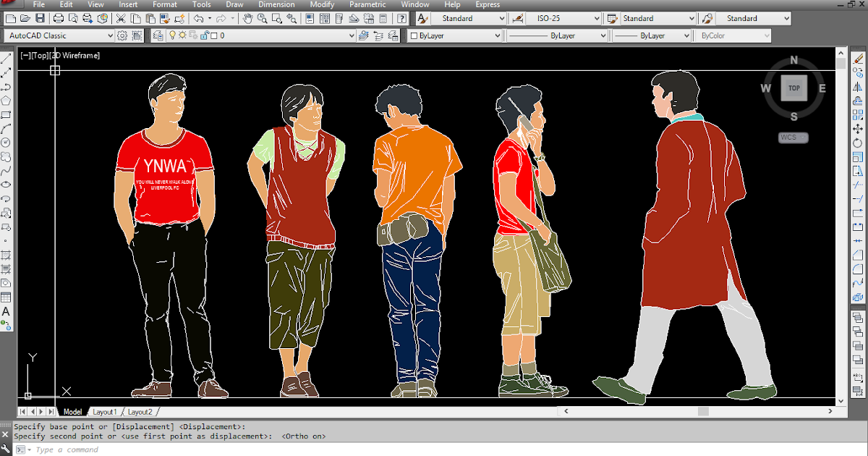The image size is (868, 456).
Task: Select the Pan Realtime tool
Action: [247, 19]
